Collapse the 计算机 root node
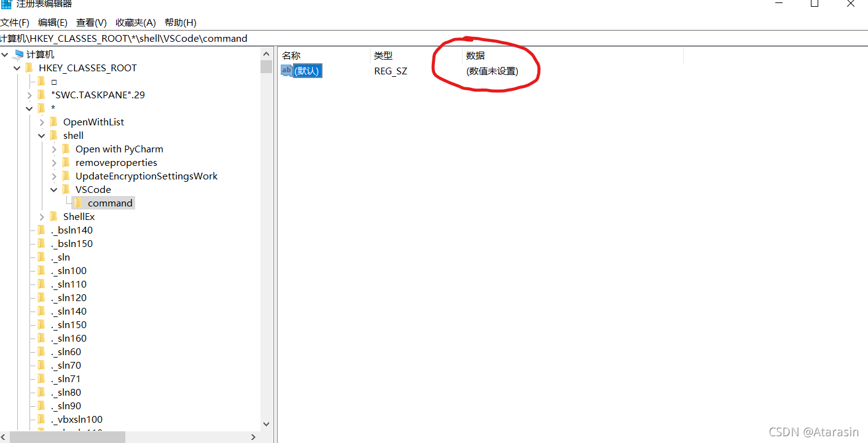Screen dimensions: 868x443 tap(5, 55)
